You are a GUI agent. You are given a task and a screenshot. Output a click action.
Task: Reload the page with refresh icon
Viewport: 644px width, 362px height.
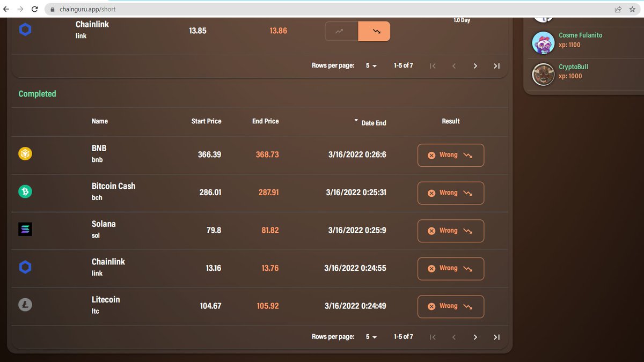coord(35,9)
